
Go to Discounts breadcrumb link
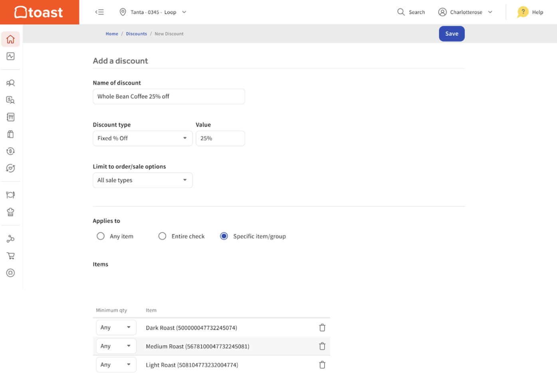pyautogui.click(x=136, y=34)
